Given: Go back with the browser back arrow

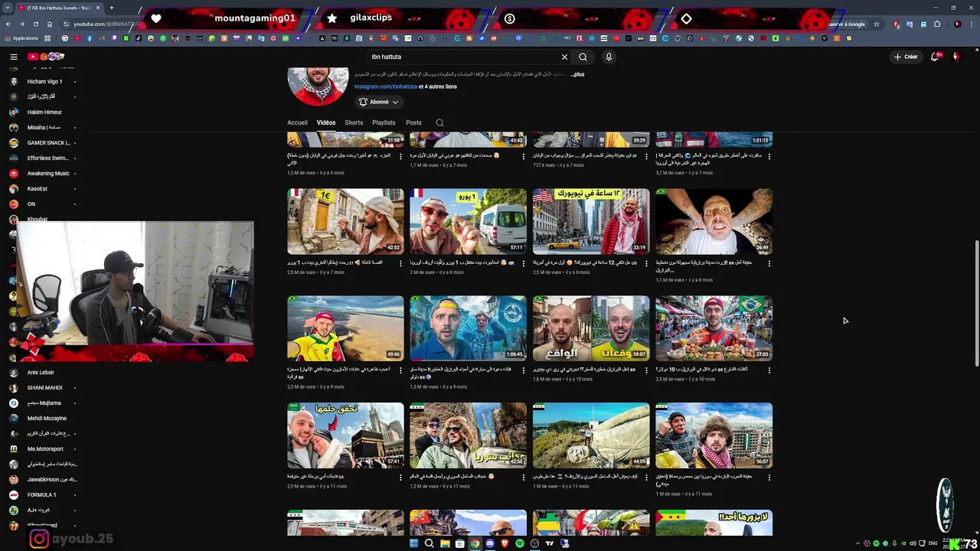Looking at the screenshot, I should 8,24.
